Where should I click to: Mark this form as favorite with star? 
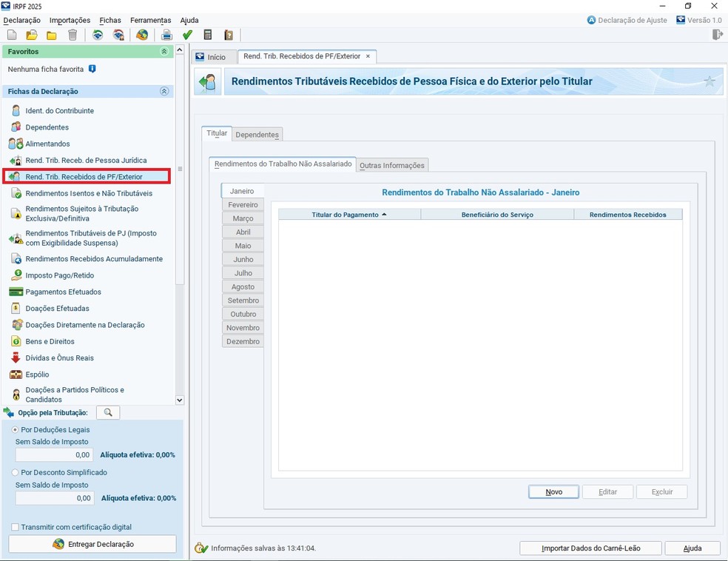click(710, 81)
